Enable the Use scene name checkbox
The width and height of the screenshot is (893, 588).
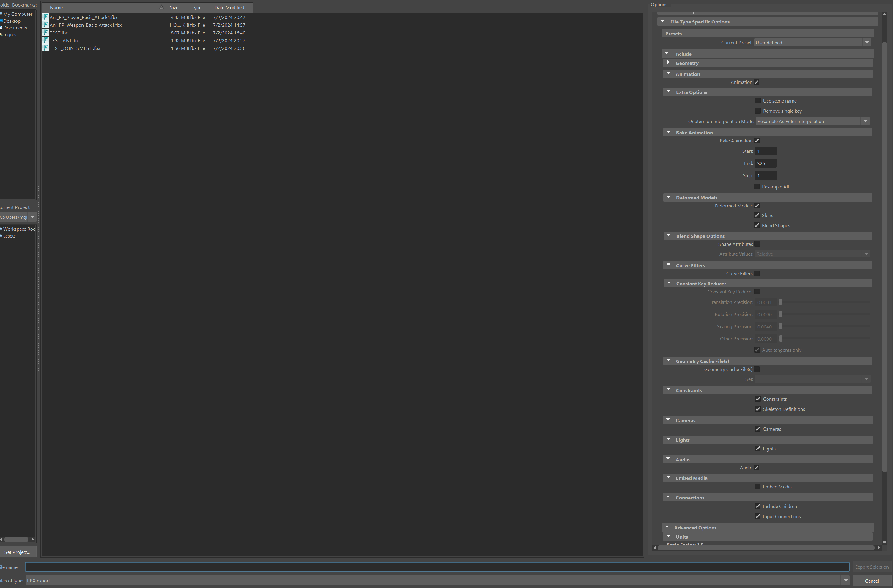pos(758,100)
